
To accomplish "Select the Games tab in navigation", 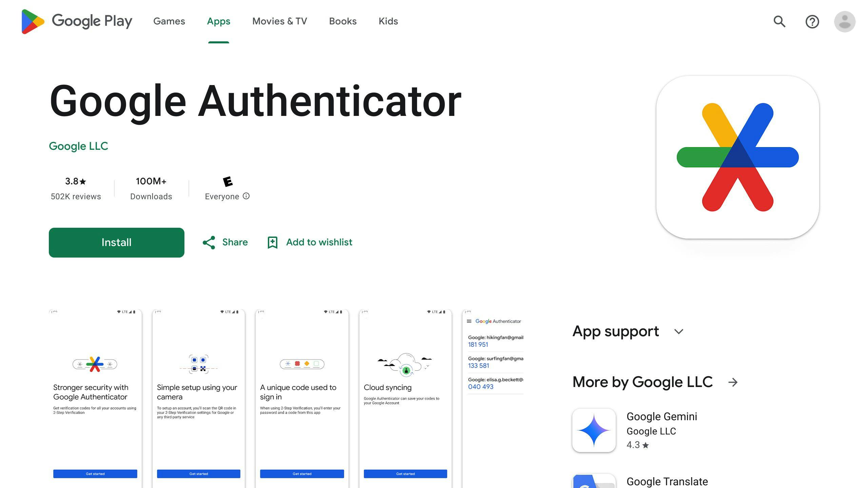I will click(169, 21).
